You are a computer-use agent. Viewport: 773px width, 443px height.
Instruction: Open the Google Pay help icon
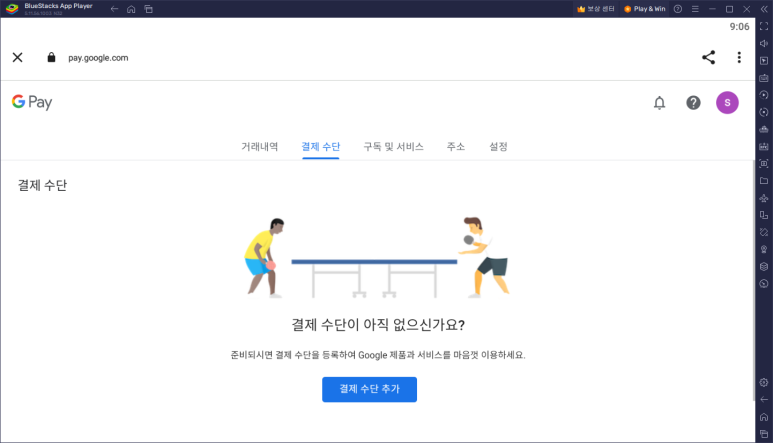tap(693, 102)
